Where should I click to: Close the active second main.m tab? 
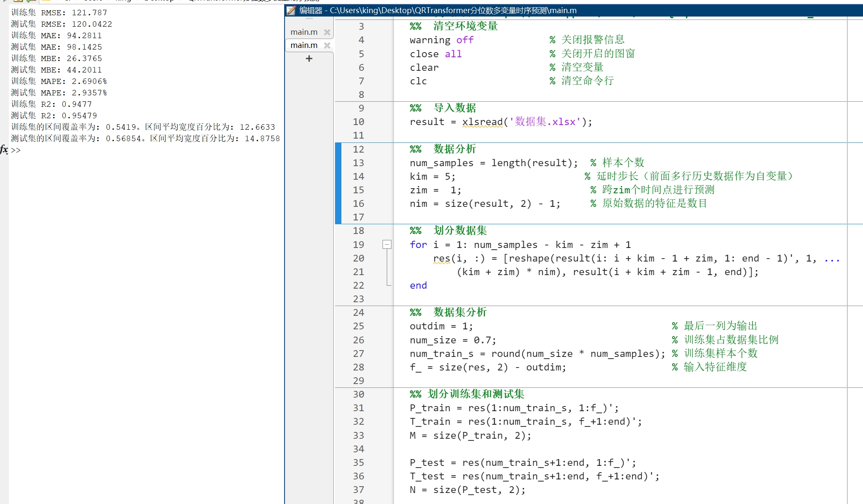point(327,45)
